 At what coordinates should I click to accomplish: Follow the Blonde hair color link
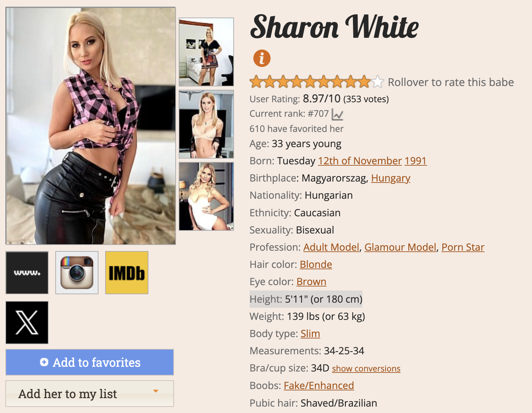tap(316, 265)
